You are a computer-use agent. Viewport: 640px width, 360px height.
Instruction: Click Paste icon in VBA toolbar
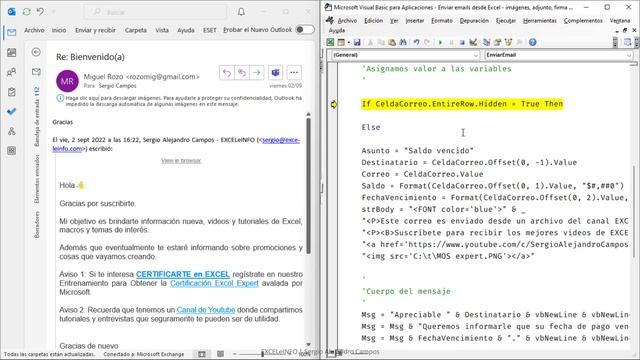[392, 42]
